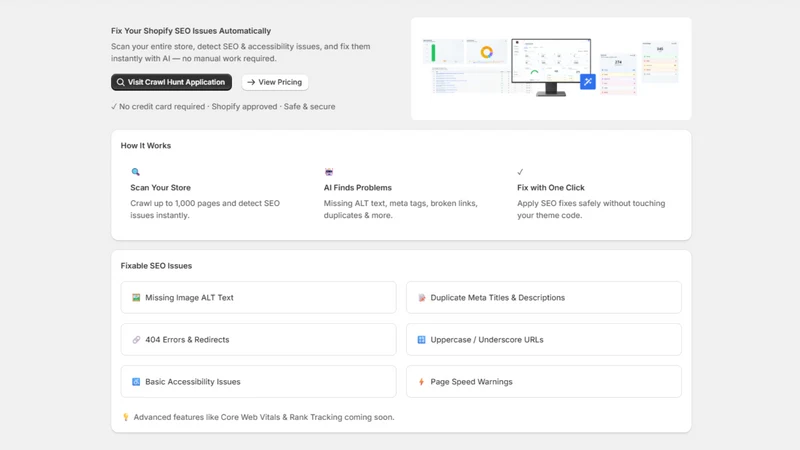The height and width of the screenshot is (450, 800).
Task: Click Fix Your Shopify SEO Issues Automatically title
Action: 191,31
